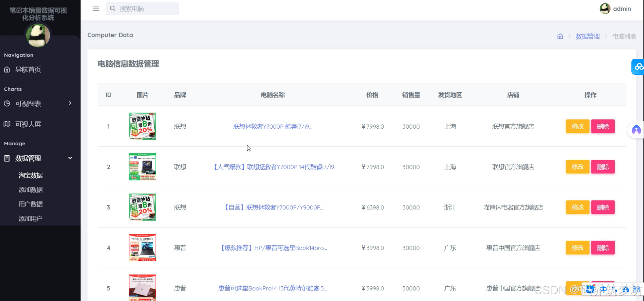644x301 pixels.
Task: Click the product image in row 4
Action: [143, 248]
